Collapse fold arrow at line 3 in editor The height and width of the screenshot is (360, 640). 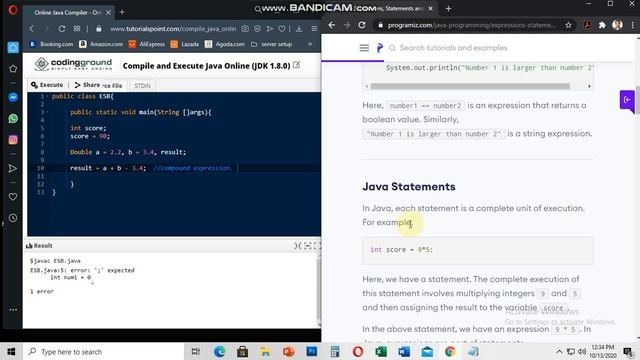coord(47,112)
